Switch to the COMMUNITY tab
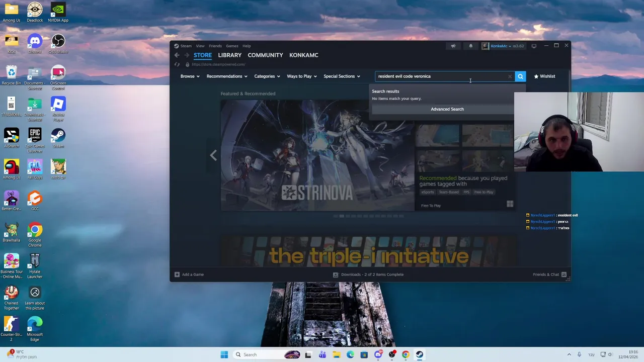644x362 pixels. pos(265,55)
